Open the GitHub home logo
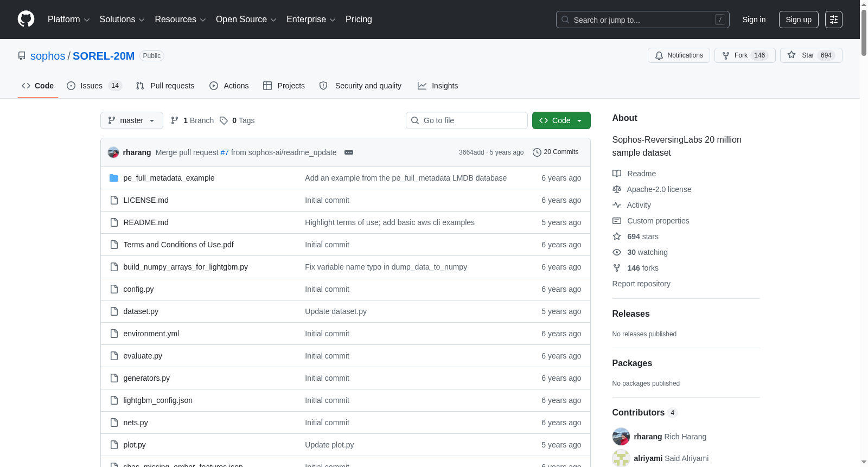The width and height of the screenshot is (868, 467). pyautogui.click(x=26, y=19)
